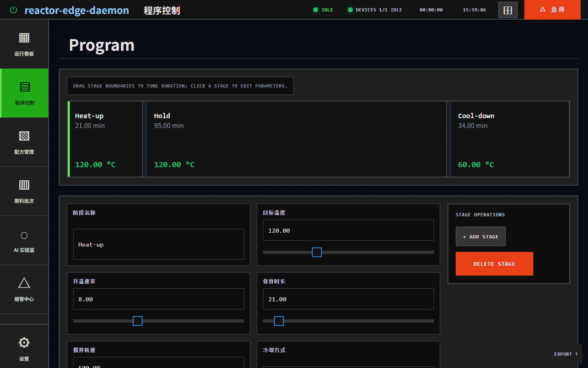Click the boundary between Heat-up and Hold
588x368 pixels.
pyautogui.click(x=145, y=139)
